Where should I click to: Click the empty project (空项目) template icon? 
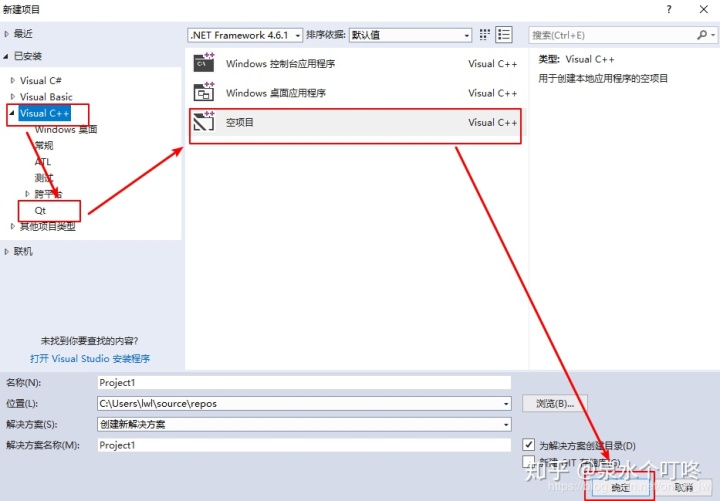(x=204, y=122)
